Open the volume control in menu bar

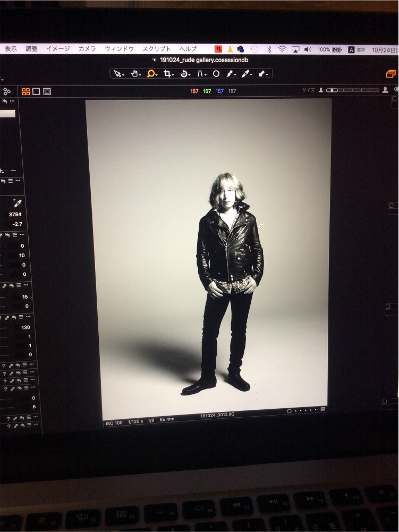308,49
